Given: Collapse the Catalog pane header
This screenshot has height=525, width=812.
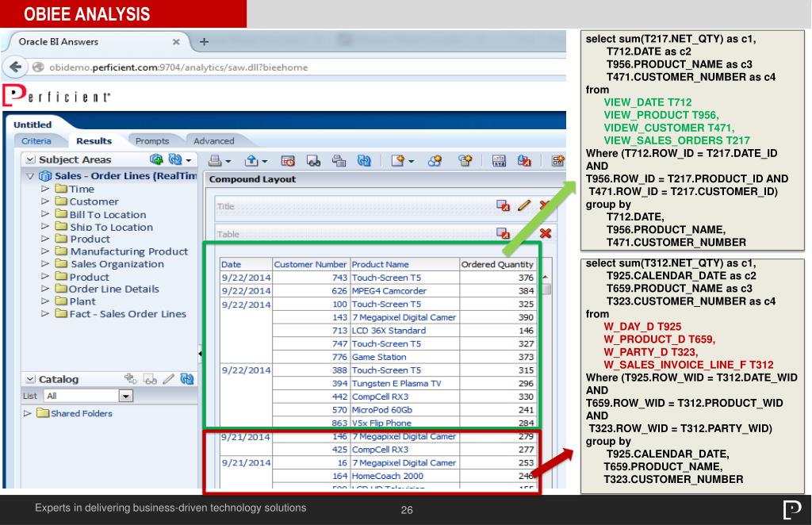Looking at the screenshot, I should click(31, 380).
